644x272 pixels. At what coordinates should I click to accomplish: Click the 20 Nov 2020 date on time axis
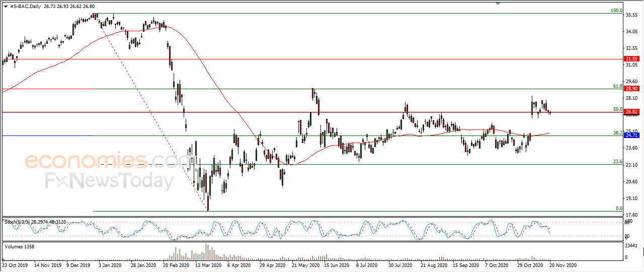562,264
